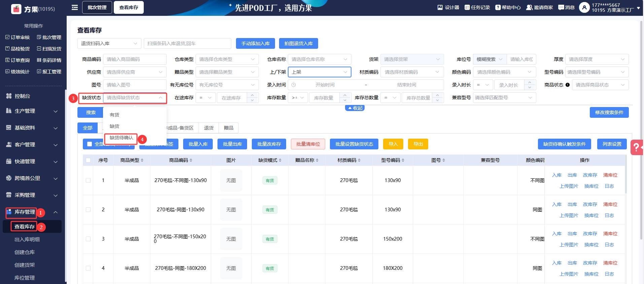Open 报工管理 shortcut
Screen dimensions: 644x284
pyautogui.click(x=49, y=72)
